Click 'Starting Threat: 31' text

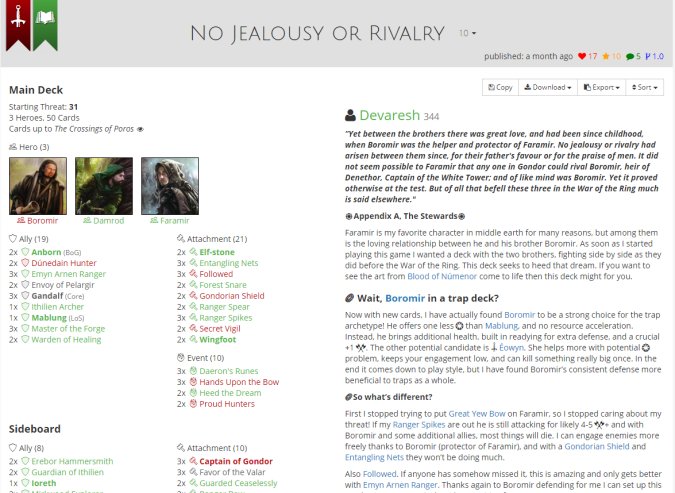pyautogui.click(x=43, y=107)
